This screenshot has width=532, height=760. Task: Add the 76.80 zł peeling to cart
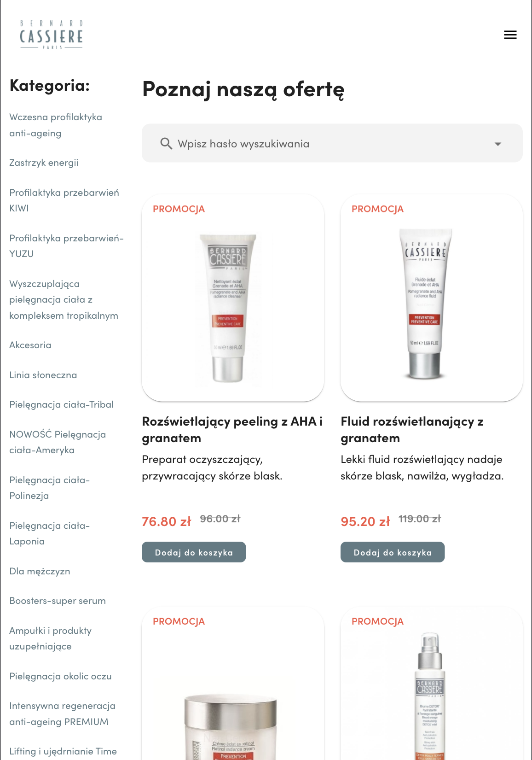pyautogui.click(x=194, y=552)
